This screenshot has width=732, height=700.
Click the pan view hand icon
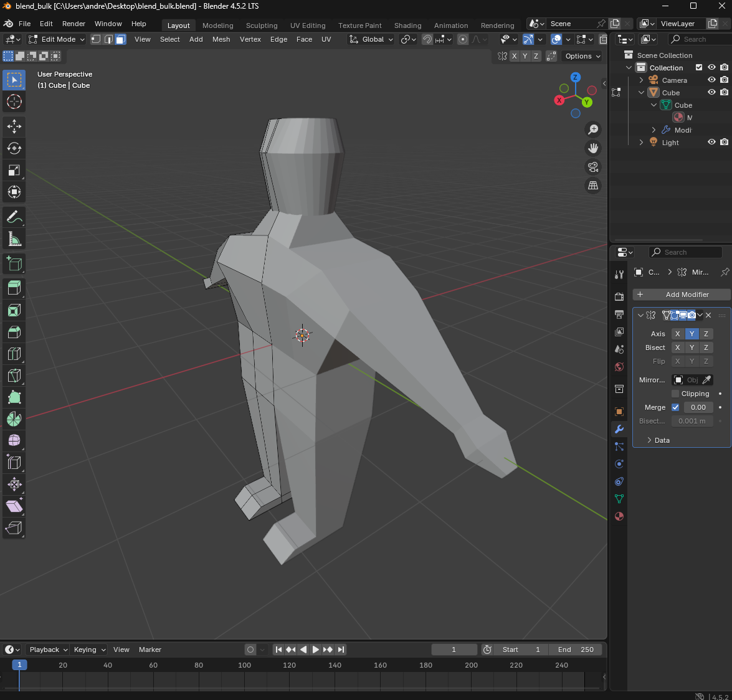(593, 148)
